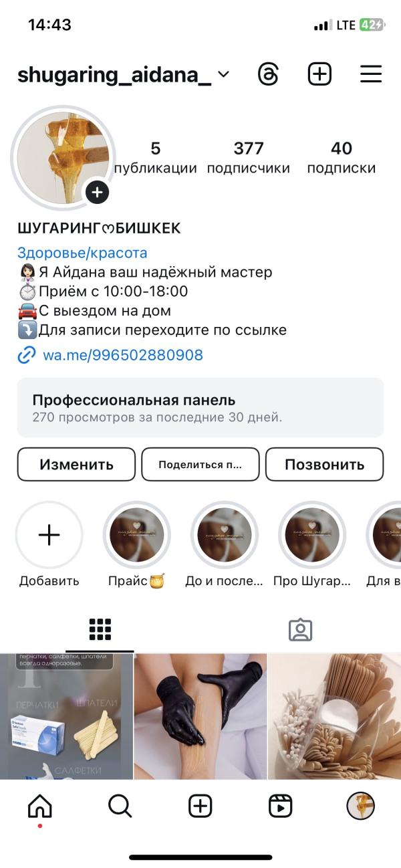
Task: Open the Reels icon in bottom bar
Action: pos(281,806)
